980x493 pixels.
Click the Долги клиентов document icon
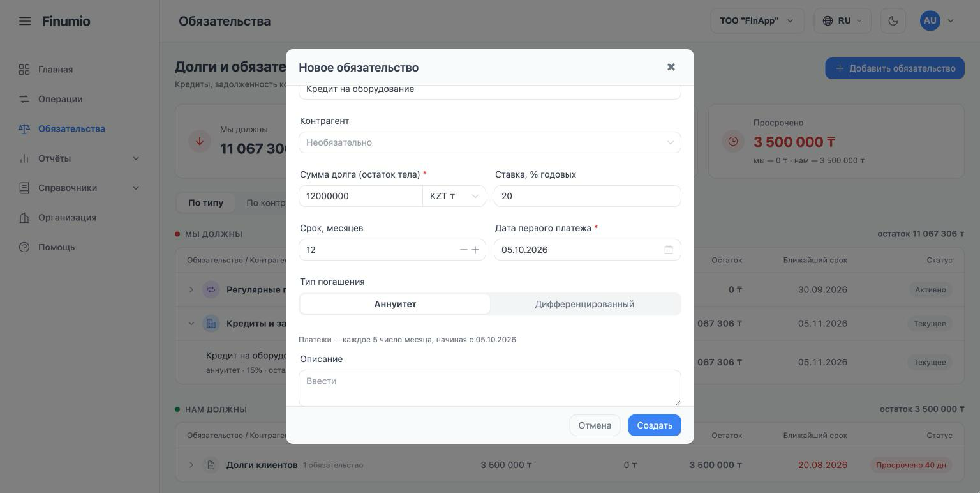coord(211,465)
